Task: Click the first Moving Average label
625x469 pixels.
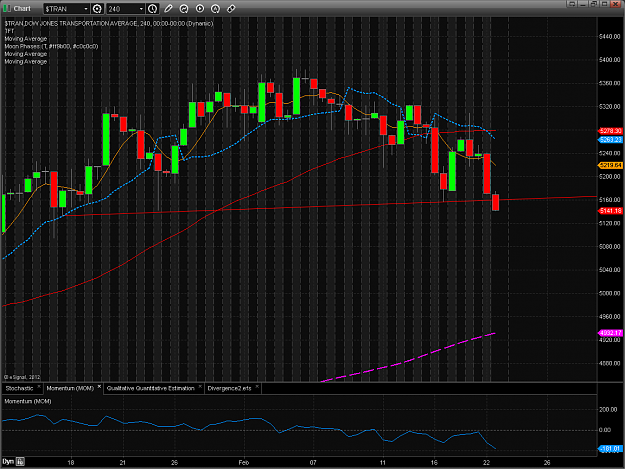Action: 26,39
